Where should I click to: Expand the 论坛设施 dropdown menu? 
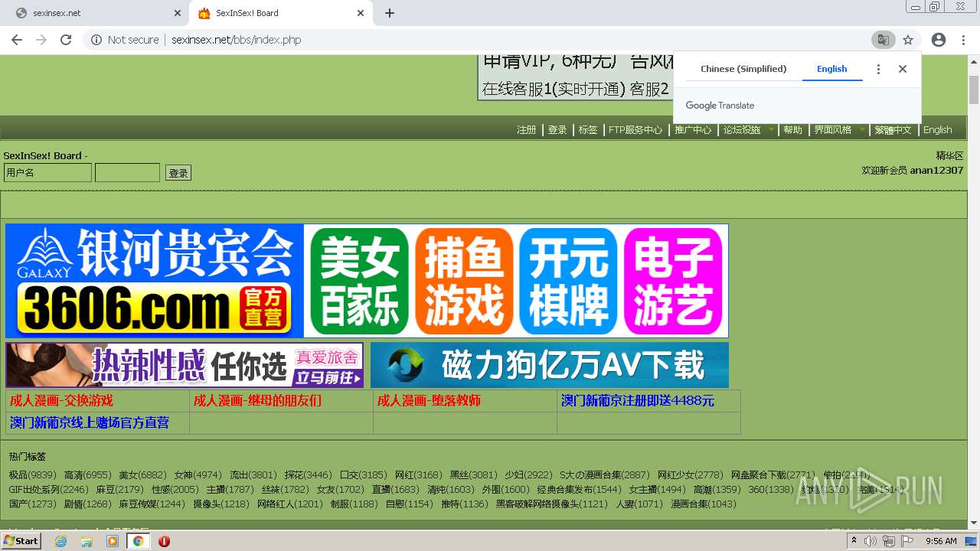tap(748, 130)
